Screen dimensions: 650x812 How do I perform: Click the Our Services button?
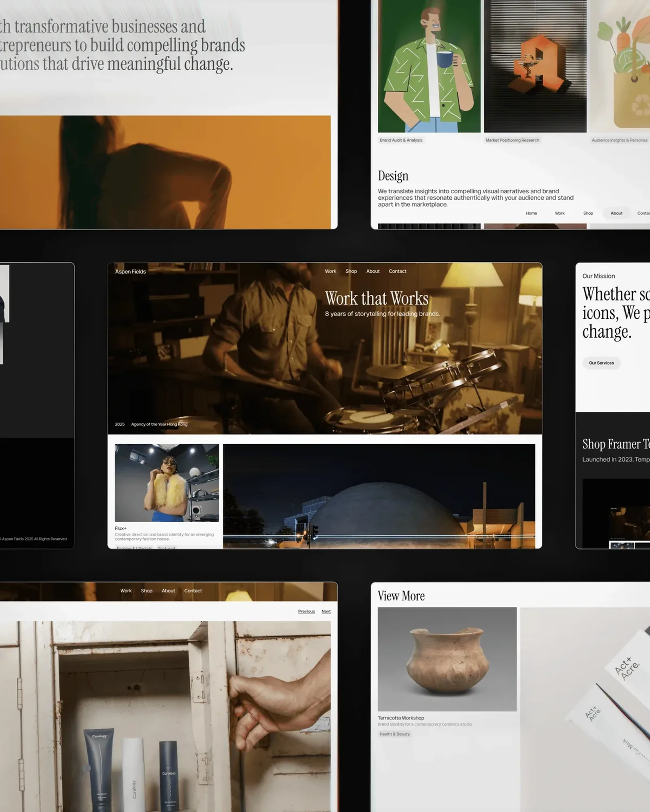601,363
